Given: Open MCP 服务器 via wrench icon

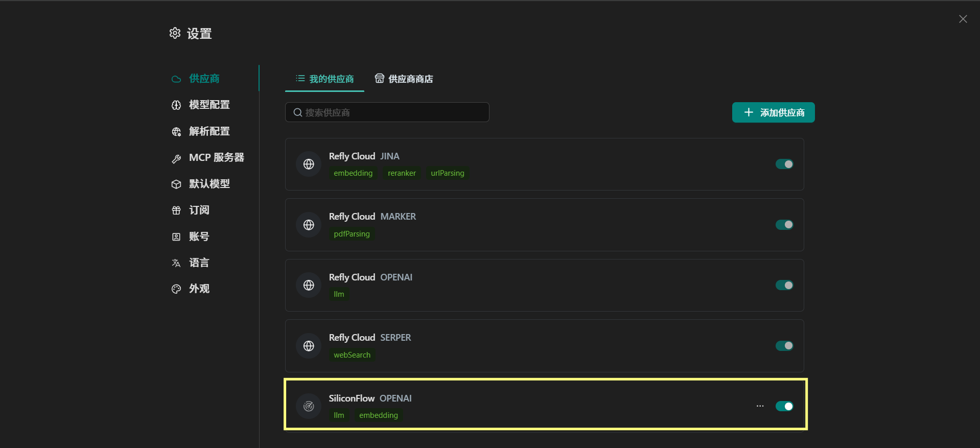Looking at the screenshot, I should 176,158.
